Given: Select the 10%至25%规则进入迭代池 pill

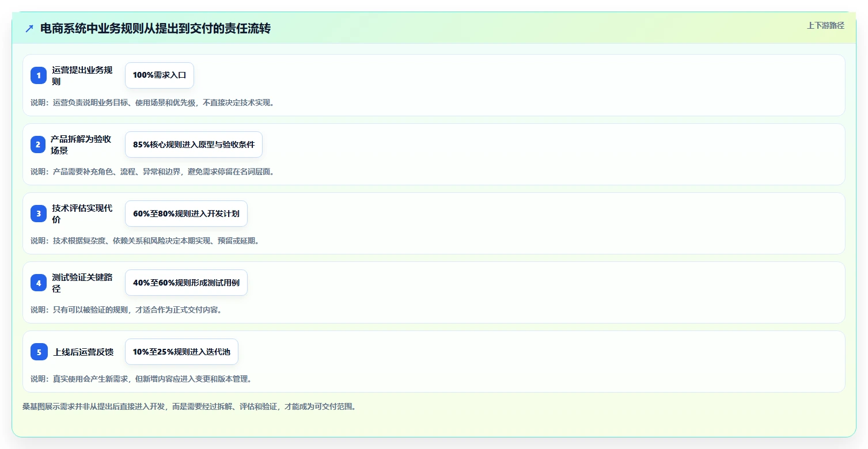Looking at the screenshot, I should [181, 352].
